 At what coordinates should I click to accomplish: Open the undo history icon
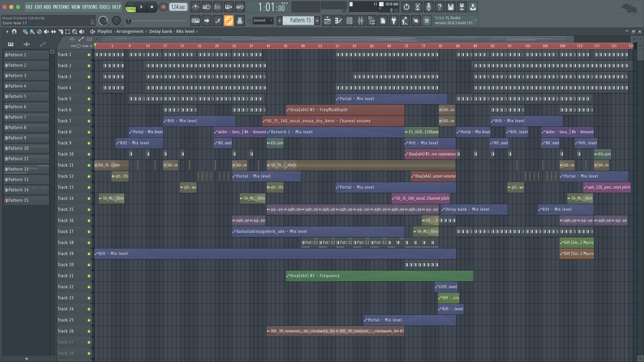tap(407, 7)
